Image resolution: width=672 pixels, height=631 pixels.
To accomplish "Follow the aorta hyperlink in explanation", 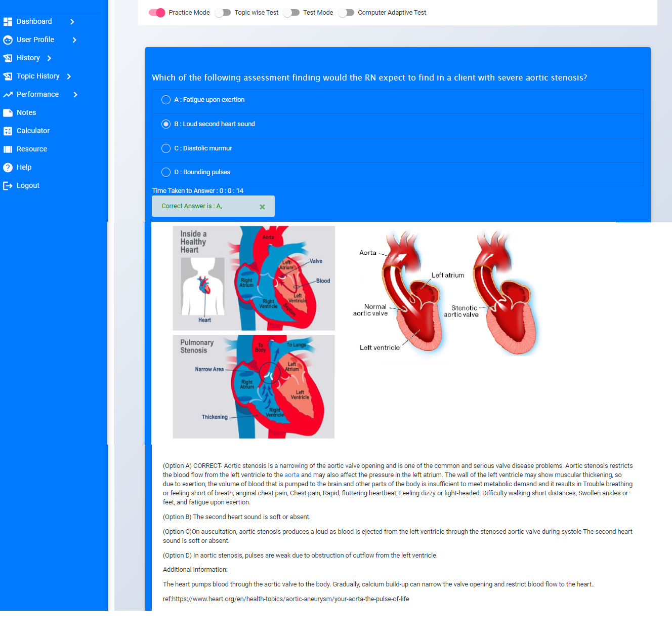I will 291,475.
